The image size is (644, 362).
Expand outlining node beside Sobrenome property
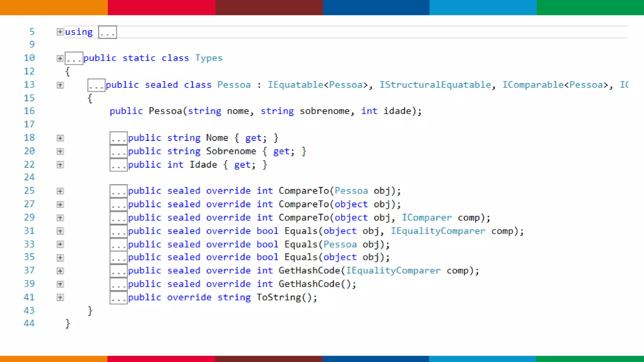[60, 151]
